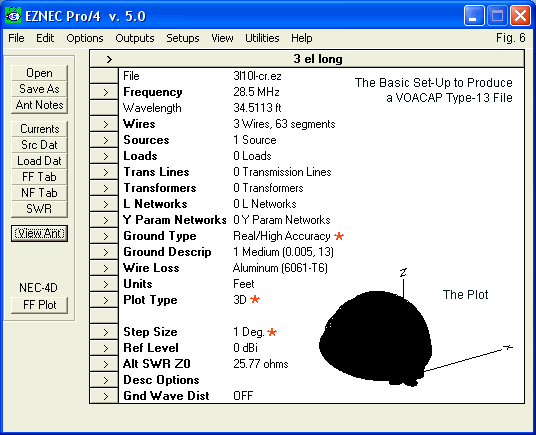Viewport: 536px width, 435px height.
Task: Click the arrow button for Alt SWR Z0
Action: 104,364
